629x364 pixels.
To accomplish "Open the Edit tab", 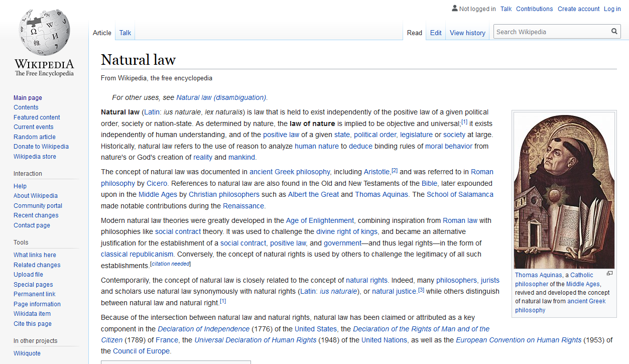I will pyautogui.click(x=436, y=33).
